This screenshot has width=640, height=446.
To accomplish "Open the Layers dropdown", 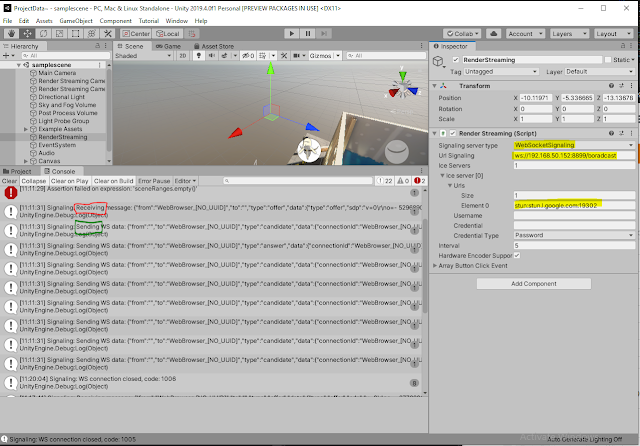I will [569, 33].
